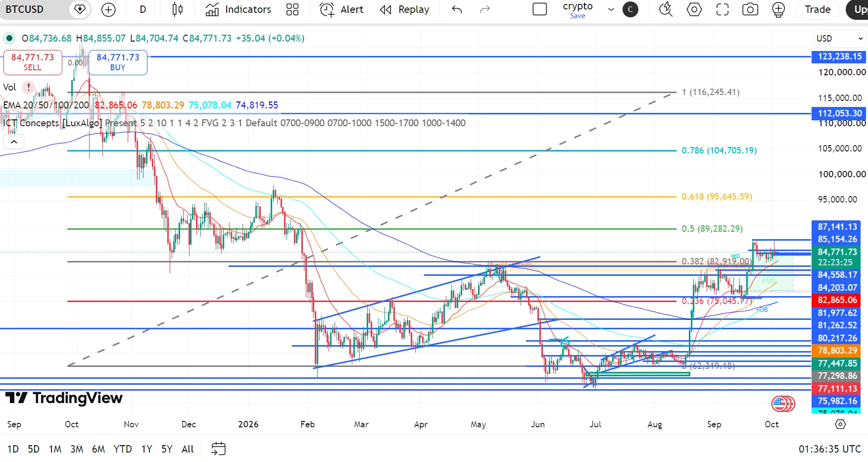The height and width of the screenshot is (462, 868).
Task: Add a symbol with the plus icon
Action: point(108,9)
